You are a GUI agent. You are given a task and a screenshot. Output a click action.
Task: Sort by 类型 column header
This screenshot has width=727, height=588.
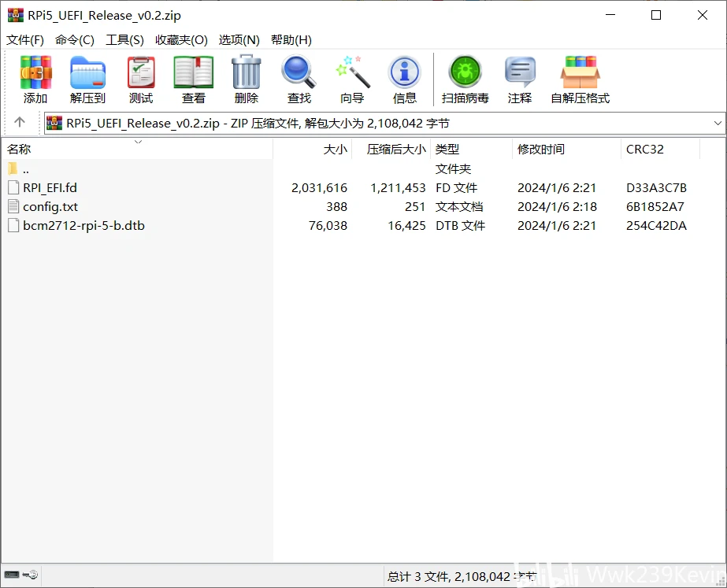[x=471, y=150]
